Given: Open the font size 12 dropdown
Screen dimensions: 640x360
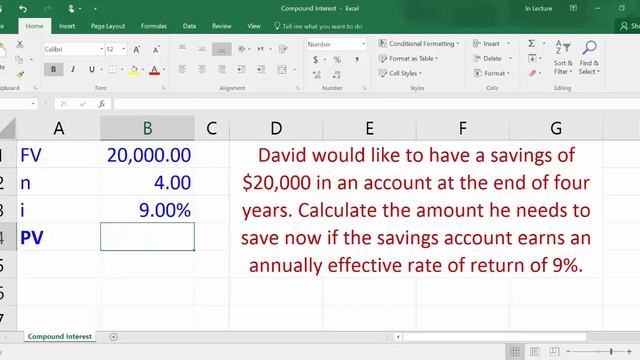Looking at the screenshot, I should click(123, 49).
